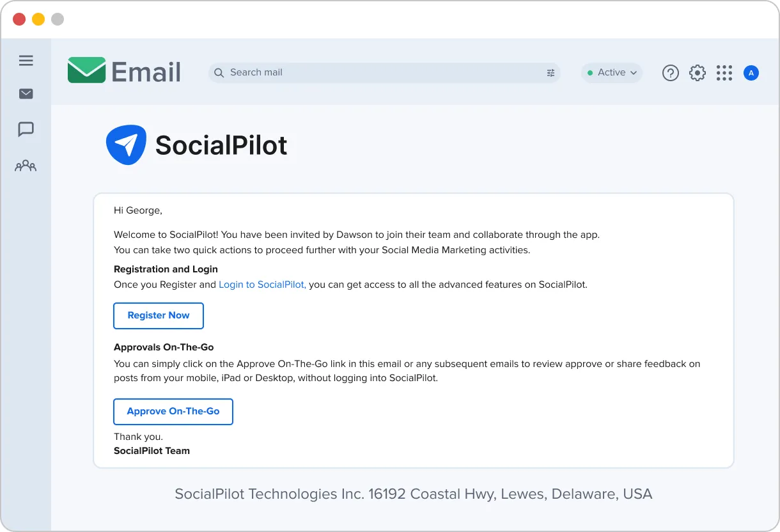
Task: Click the green Email logo icon
Action: pyautogui.click(x=86, y=70)
